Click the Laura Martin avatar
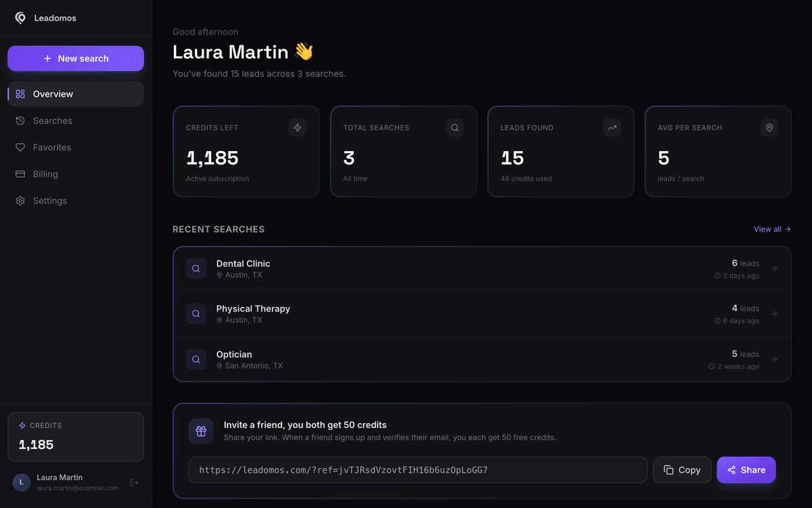Screen dimensions: 812x508 22,482
